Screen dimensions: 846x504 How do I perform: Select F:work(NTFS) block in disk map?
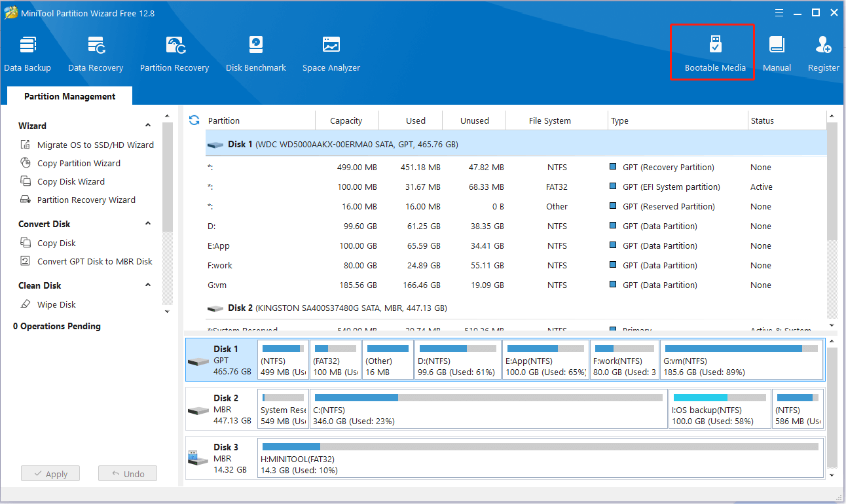(625, 360)
